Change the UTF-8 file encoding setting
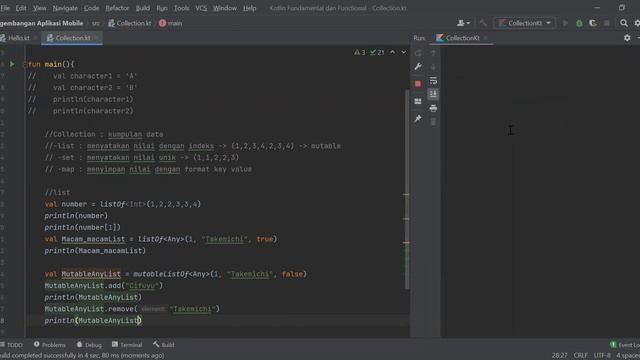 tap(602, 356)
